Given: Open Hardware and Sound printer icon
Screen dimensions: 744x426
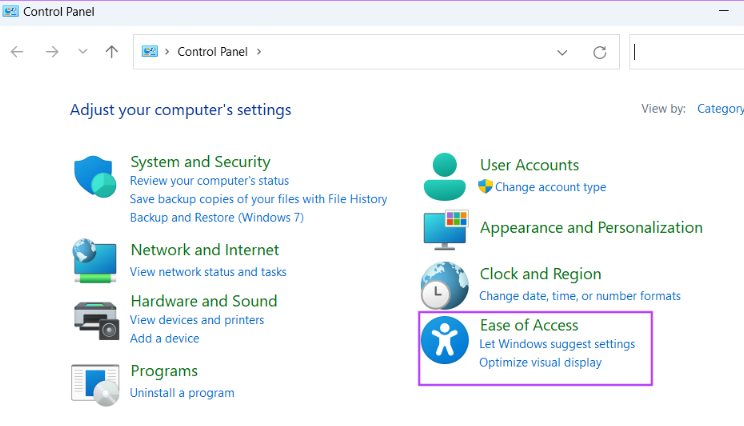Looking at the screenshot, I should (x=96, y=320).
